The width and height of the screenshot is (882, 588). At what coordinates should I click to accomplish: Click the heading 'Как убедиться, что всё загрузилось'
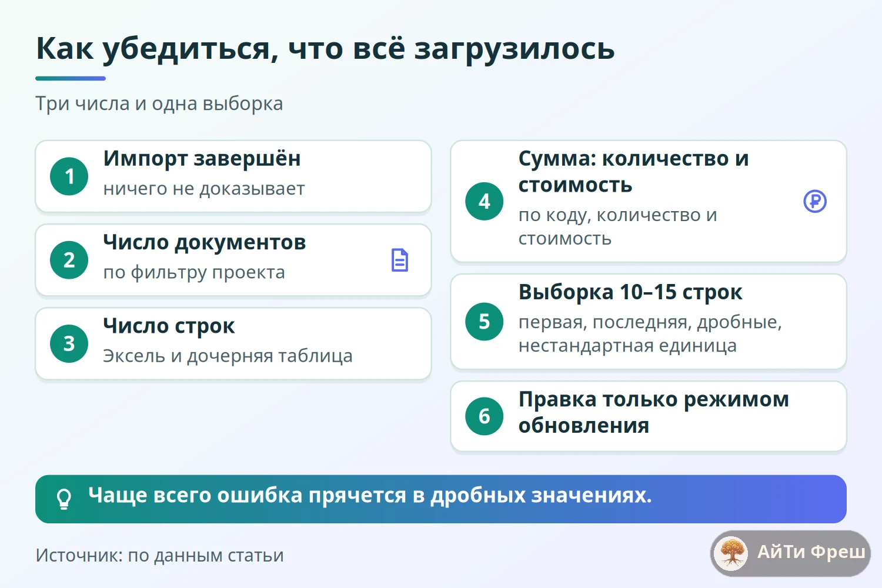[325, 49]
